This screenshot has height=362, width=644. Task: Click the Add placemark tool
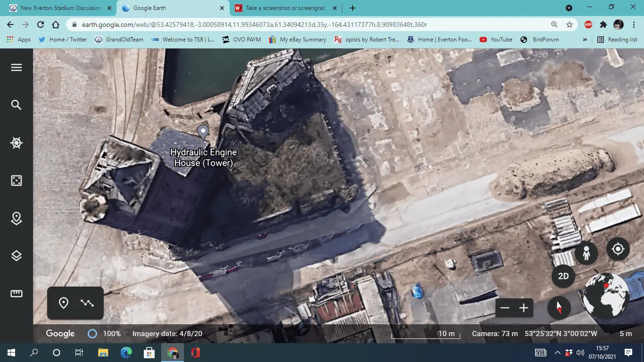64,303
